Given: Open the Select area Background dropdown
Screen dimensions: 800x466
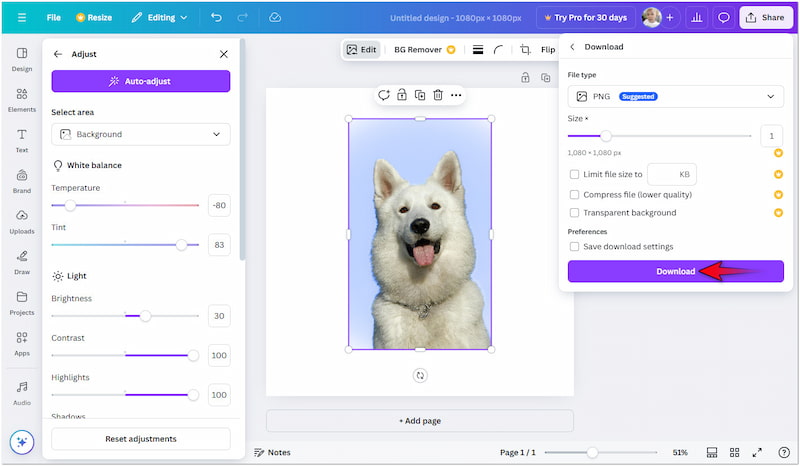Looking at the screenshot, I should tap(140, 134).
